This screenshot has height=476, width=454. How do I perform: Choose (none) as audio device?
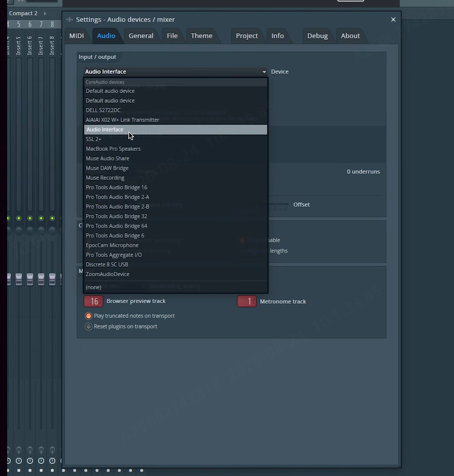[176, 287]
